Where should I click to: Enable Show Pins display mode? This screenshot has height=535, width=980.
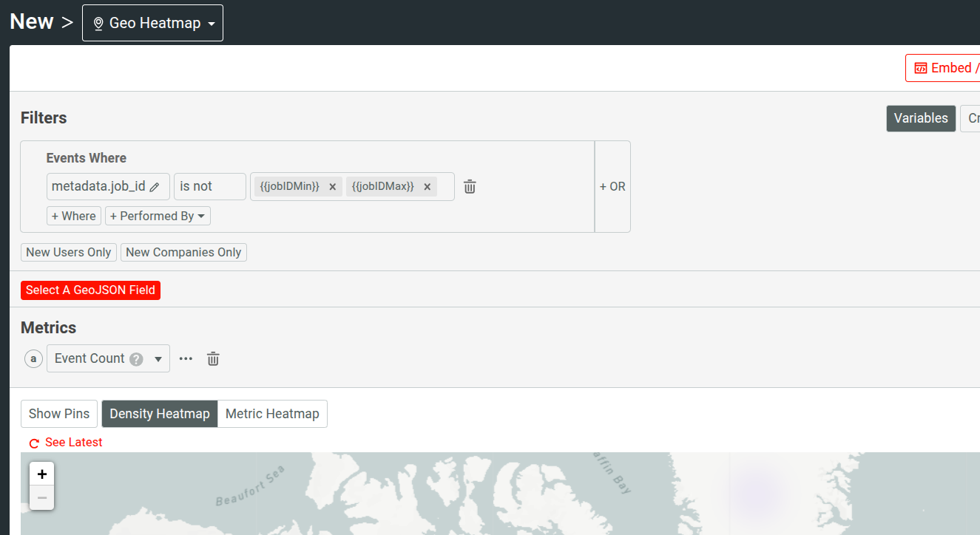click(x=58, y=414)
